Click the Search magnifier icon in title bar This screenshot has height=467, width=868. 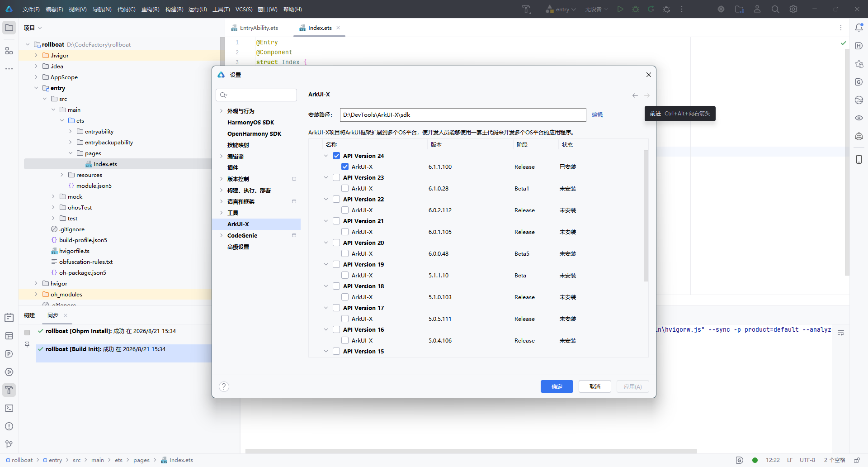pos(775,9)
